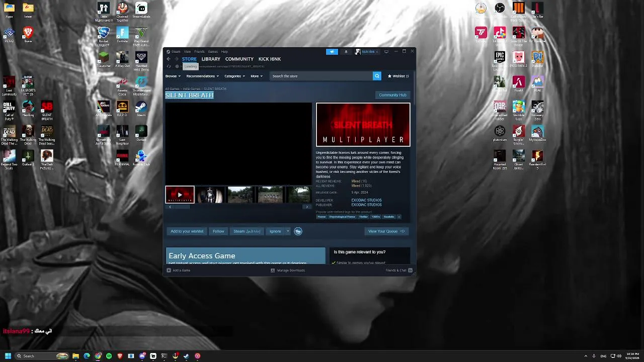Advance thumbnail strip with right arrow
This screenshot has width=644, height=362.
point(307,207)
